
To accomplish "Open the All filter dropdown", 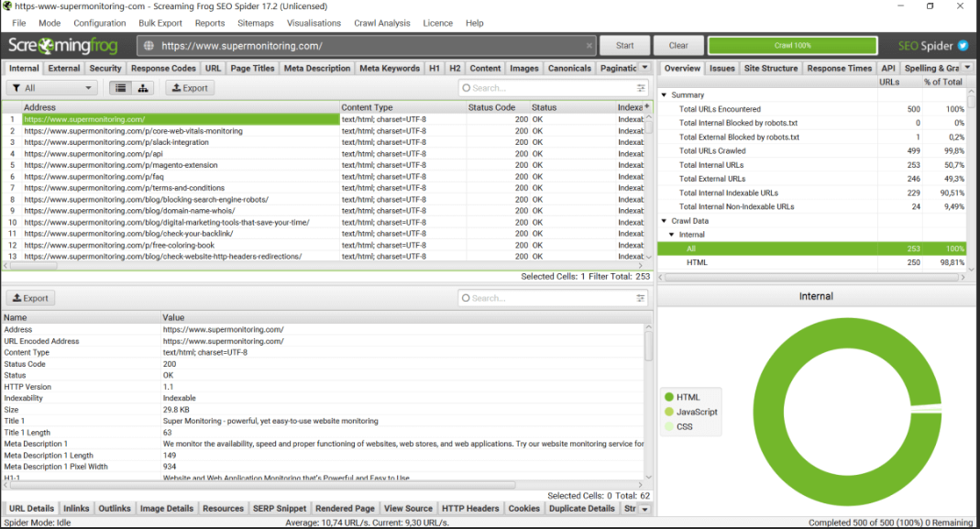I will pos(52,88).
